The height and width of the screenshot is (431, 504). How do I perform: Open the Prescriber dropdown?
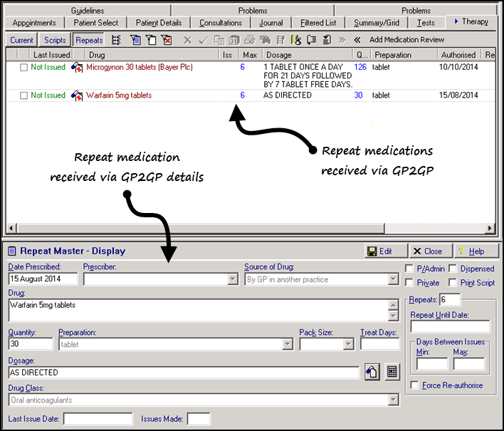pos(232,279)
